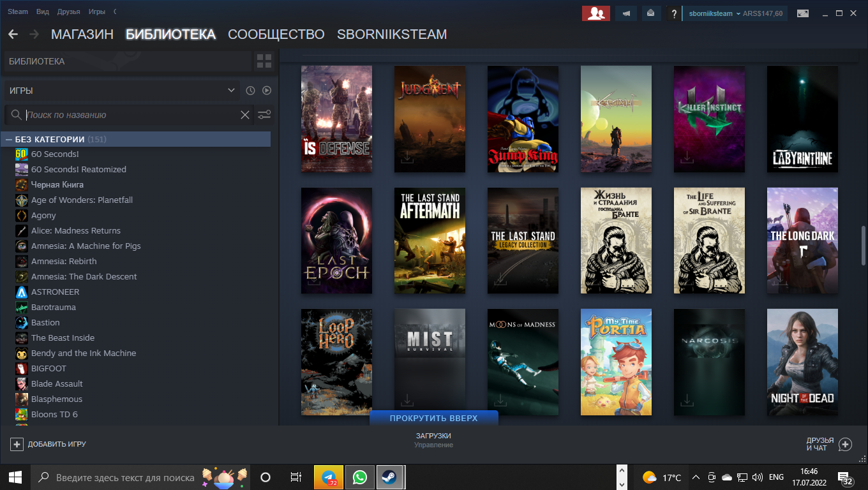The image size is (868, 490).
Task: Open the Вид menu
Action: tap(43, 12)
